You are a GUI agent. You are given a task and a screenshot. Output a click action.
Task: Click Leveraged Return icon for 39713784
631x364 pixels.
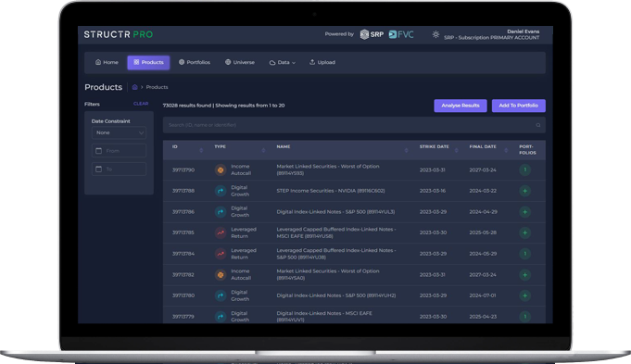coord(221,254)
